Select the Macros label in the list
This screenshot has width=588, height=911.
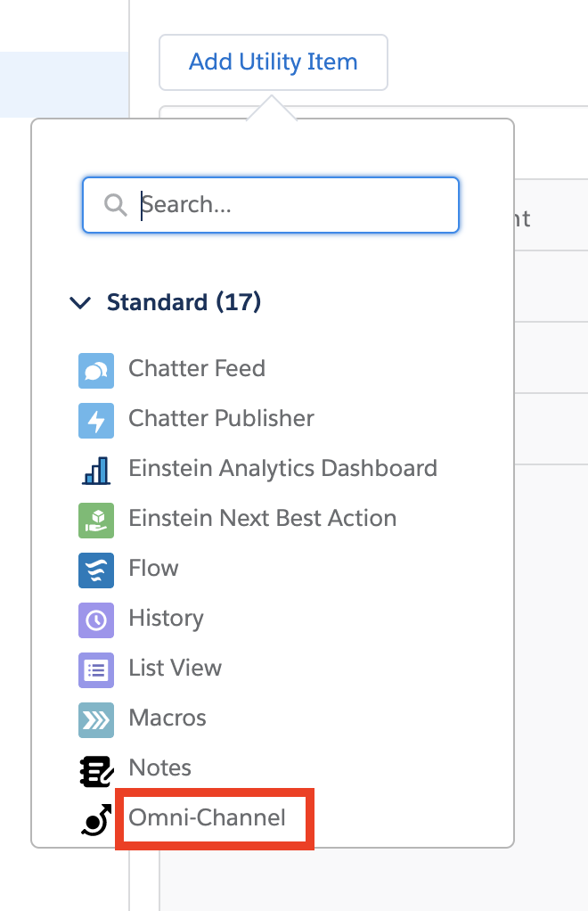click(x=167, y=718)
